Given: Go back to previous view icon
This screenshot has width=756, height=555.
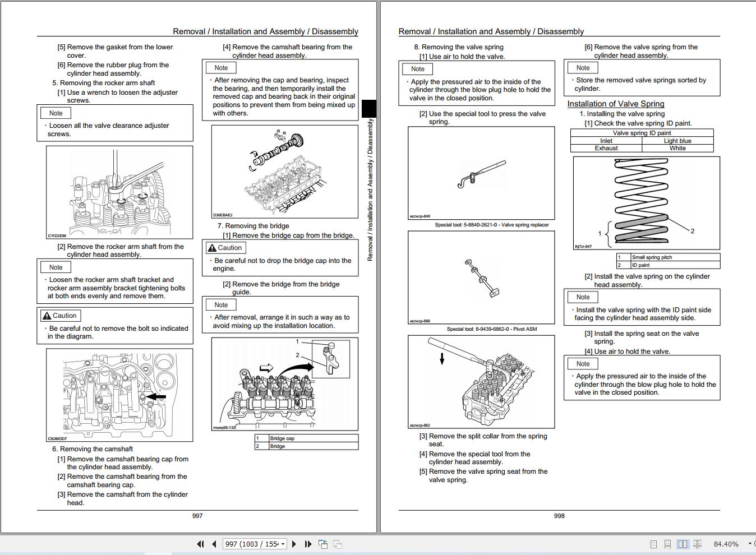Looking at the screenshot, I should 323,544.
